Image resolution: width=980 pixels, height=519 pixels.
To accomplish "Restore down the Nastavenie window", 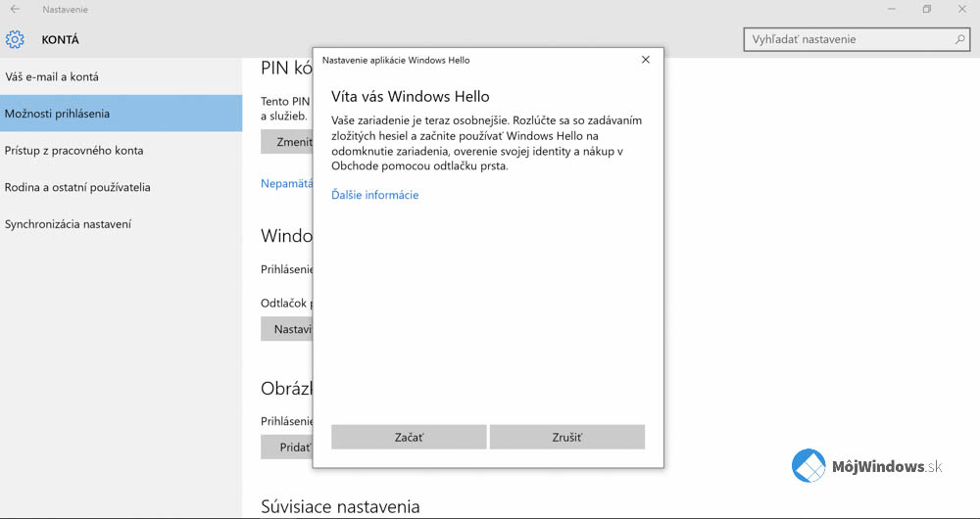I will [x=927, y=10].
